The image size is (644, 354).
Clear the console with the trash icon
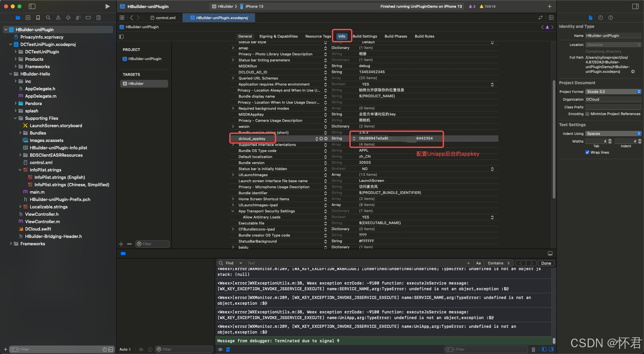[x=533, y=349]
